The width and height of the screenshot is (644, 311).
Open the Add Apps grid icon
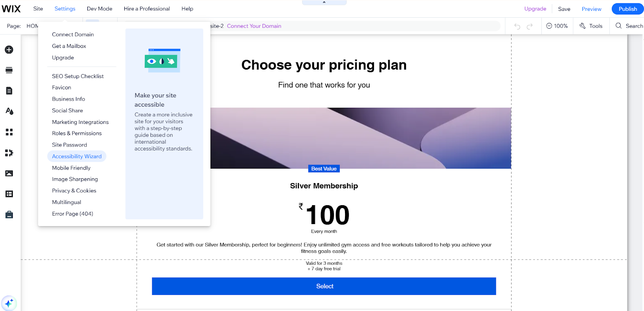tap(9, 132)
